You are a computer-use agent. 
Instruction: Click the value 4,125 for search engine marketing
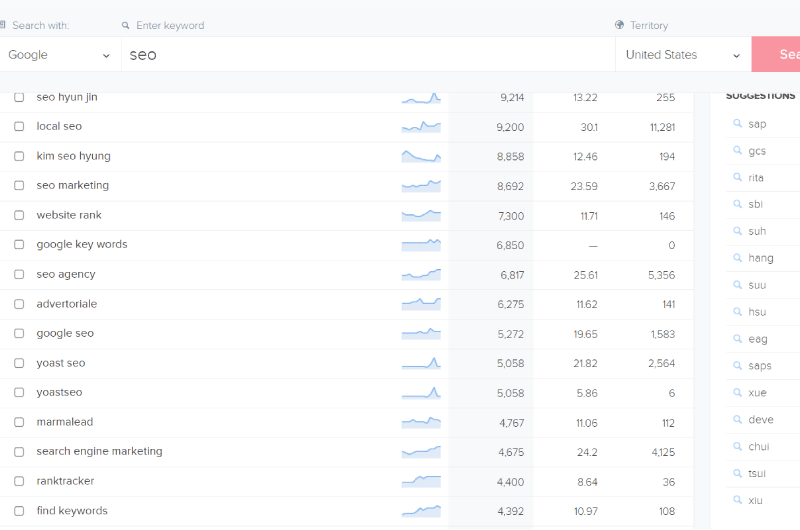coord(663,452)
